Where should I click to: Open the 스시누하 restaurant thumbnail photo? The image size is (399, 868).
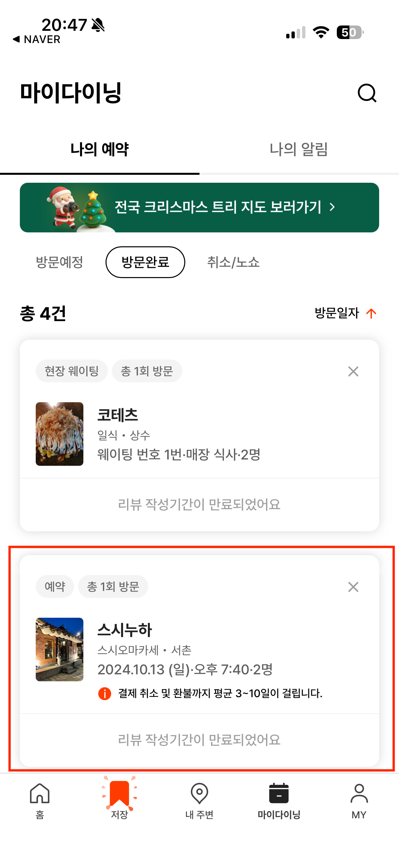[59, 648]
